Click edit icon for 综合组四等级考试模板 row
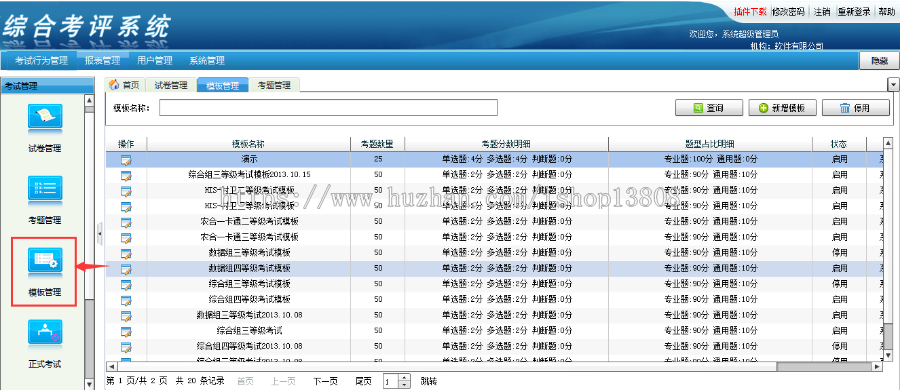The height and width of the screenshot is (390, 900). tap(126, 300)
